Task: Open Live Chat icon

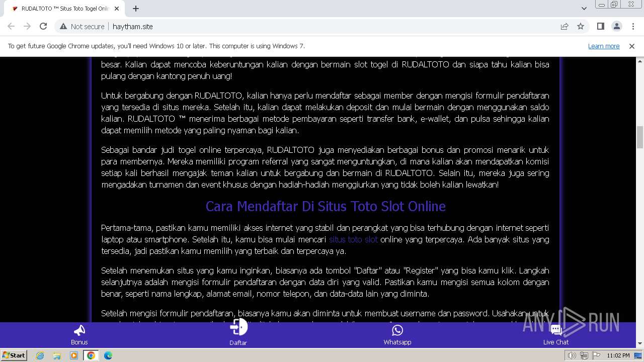Action: (556, 330)
